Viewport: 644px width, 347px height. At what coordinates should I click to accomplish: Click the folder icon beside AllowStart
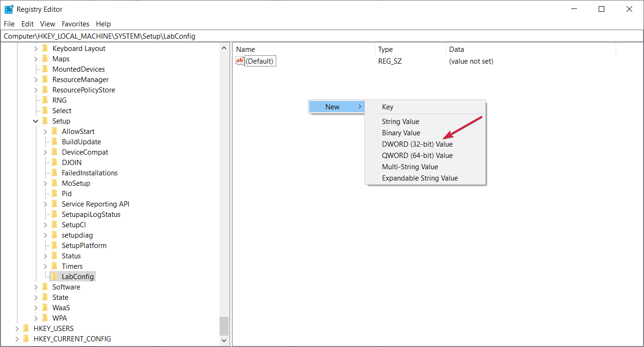(x=54, y=131)
